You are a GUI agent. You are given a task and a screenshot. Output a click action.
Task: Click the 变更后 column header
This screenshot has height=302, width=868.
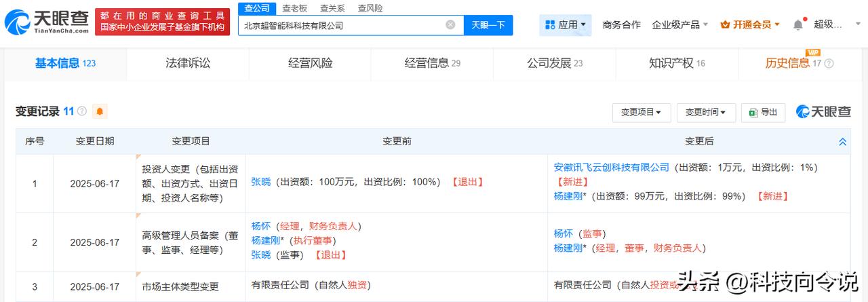(699, 141)
